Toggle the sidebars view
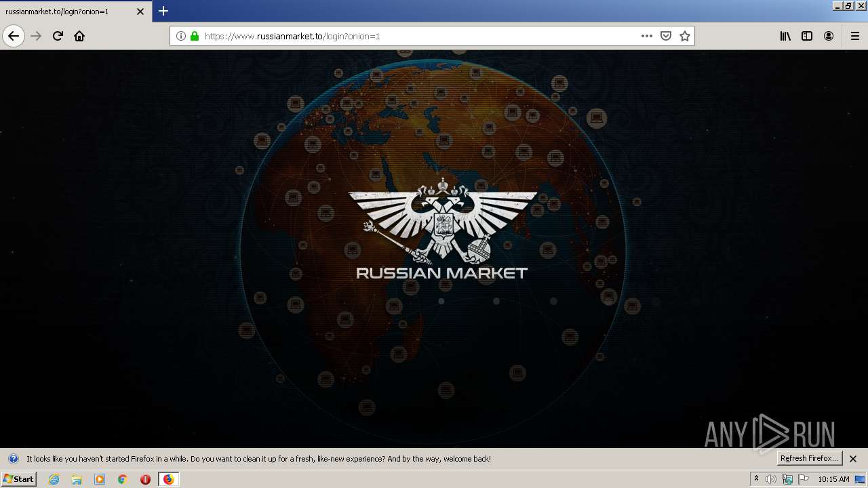 807,36
